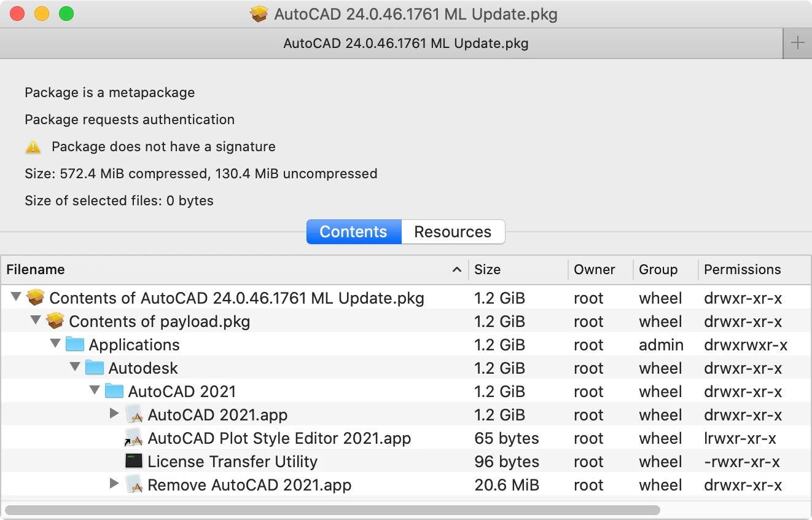Switch to the Resources tab

[x=453, y=232]
